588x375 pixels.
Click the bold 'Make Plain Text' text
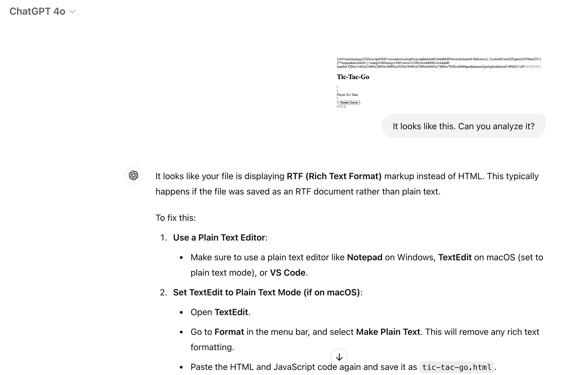(388, 332)
